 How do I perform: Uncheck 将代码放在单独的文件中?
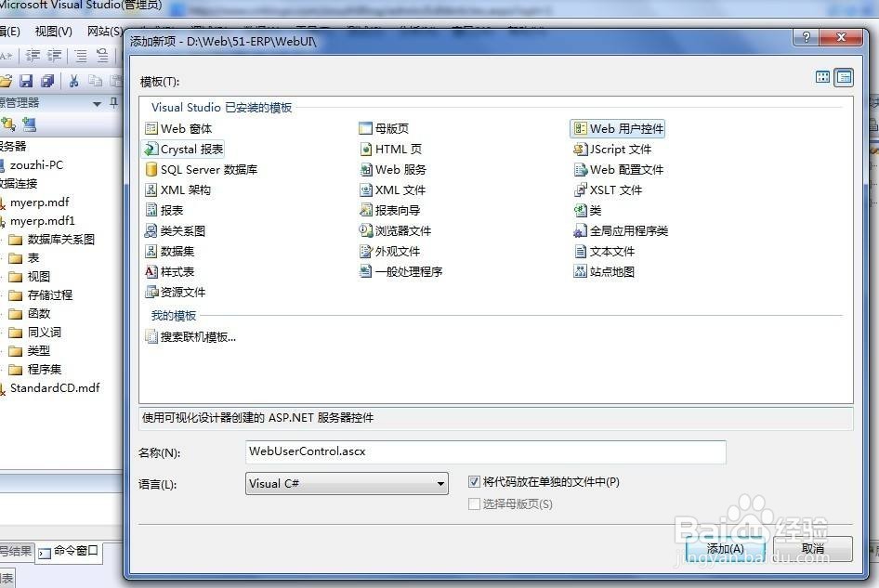[473, 481]
